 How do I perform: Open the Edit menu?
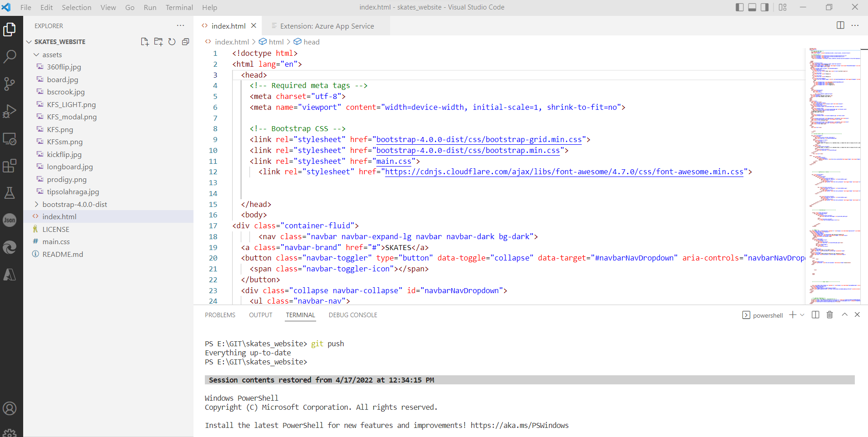[46, 7]
